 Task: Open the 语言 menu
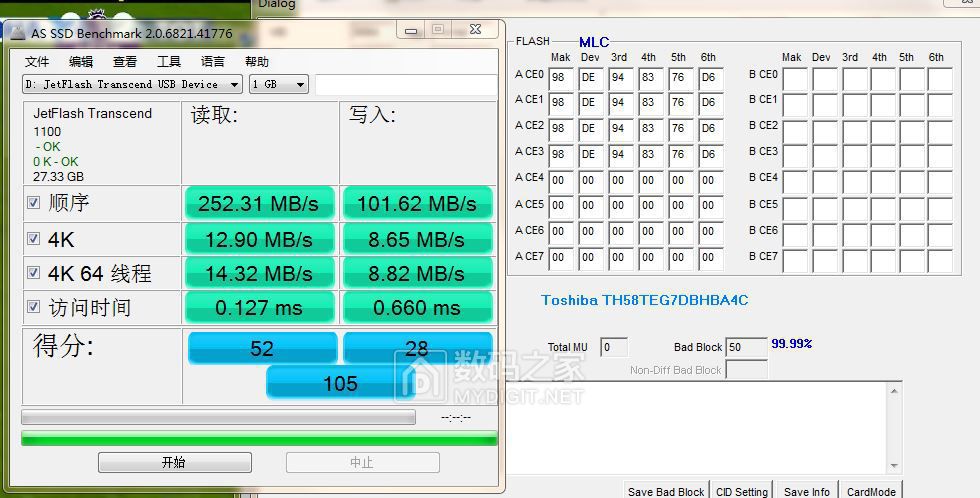pyautogui.click(x=212, y=61)
